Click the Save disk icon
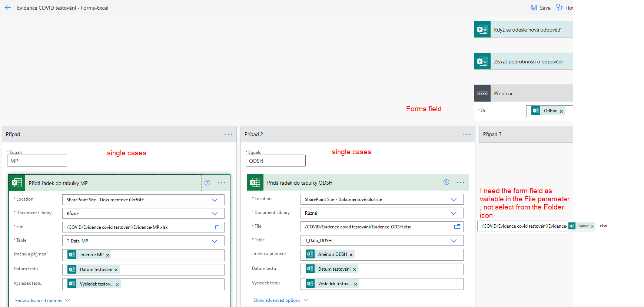 (534, 7)
